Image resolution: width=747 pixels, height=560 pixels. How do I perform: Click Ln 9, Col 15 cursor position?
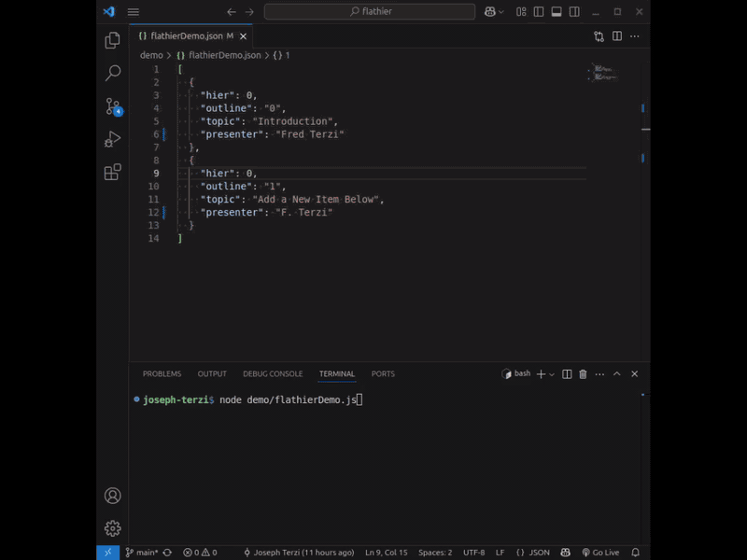pos(387,553)
